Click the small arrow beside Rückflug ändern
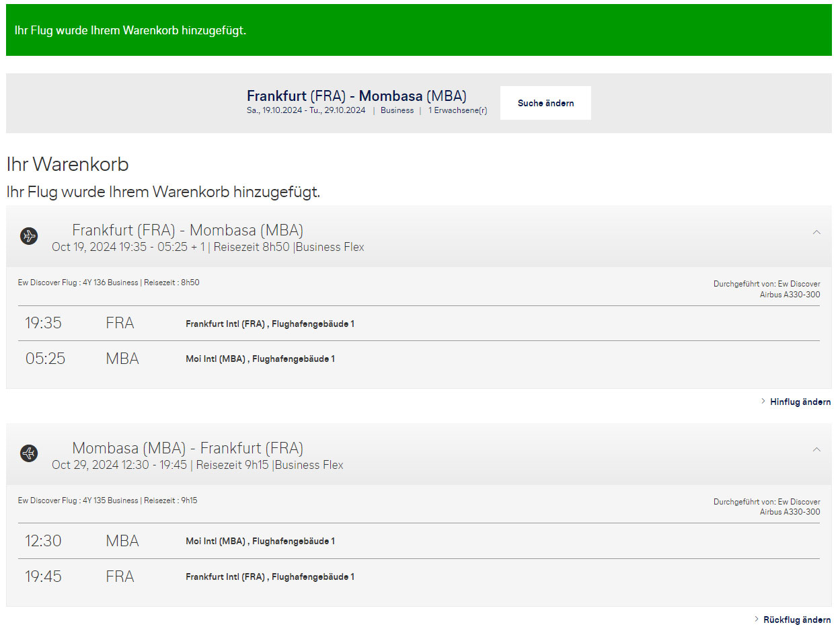 757,619
